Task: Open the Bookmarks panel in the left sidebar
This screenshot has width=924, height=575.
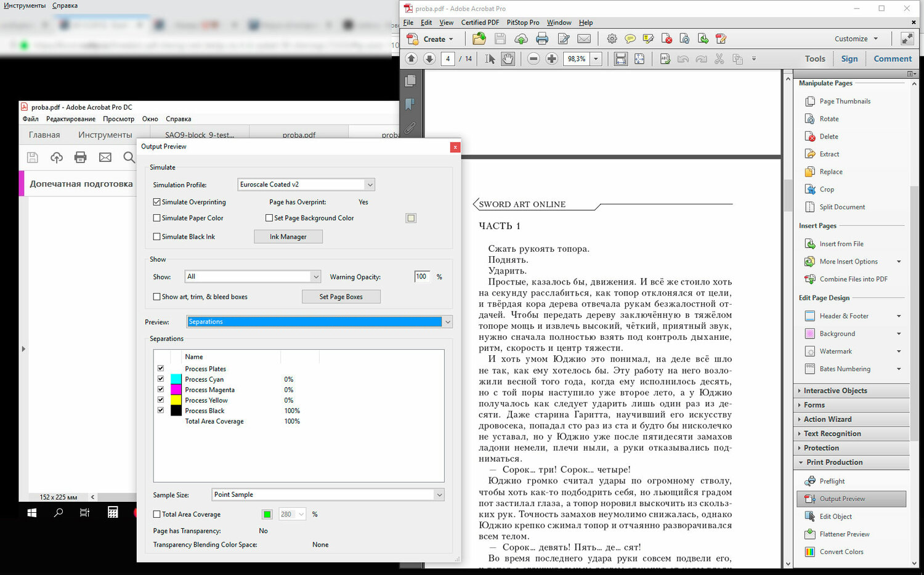Action: 410,104
